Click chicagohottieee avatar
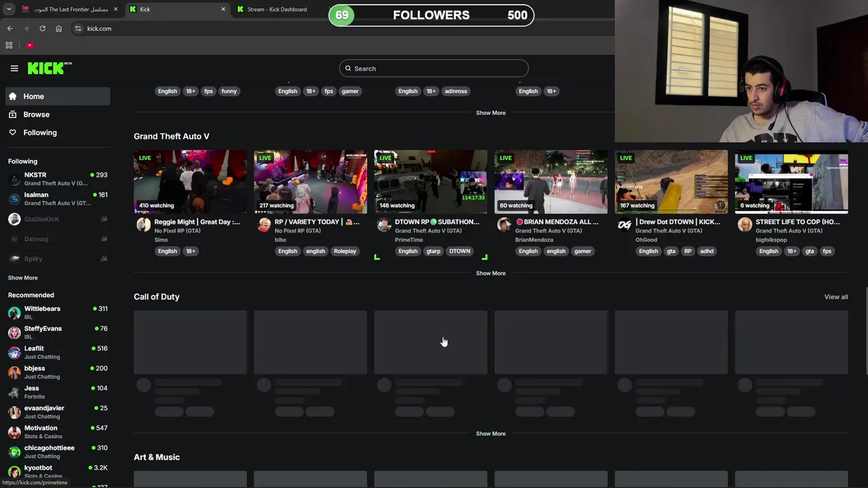Image resolution: width=868 pixels, height=488 pixels. pos(14,452)
